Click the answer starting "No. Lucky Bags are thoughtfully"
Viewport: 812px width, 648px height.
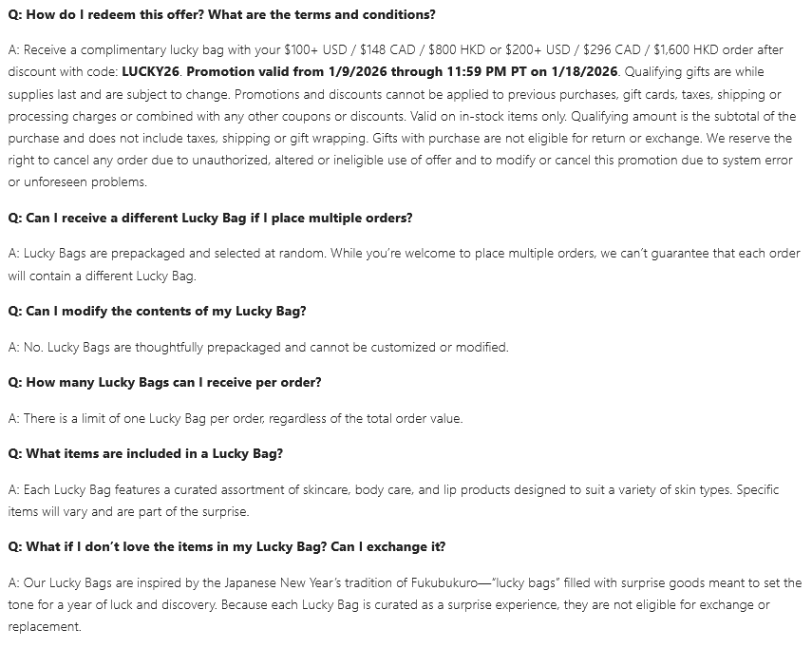[x=258, y=347]
